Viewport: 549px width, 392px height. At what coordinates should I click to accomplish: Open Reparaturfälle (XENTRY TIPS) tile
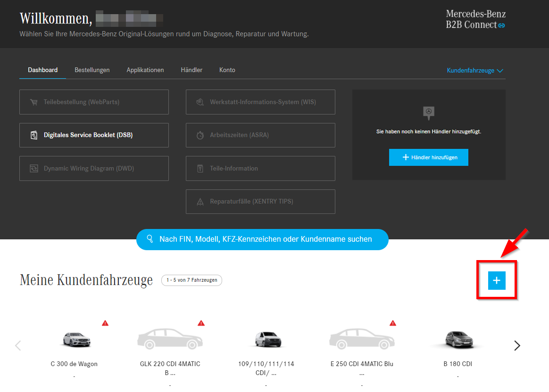[260, 202]
